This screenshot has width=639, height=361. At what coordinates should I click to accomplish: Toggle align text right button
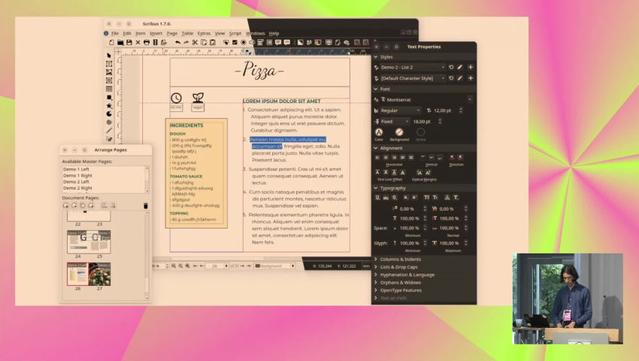394,157
